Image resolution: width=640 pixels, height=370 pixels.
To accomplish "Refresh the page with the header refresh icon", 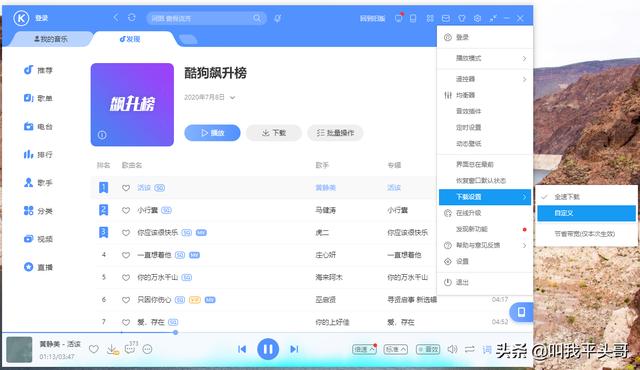I will [131, 18].
